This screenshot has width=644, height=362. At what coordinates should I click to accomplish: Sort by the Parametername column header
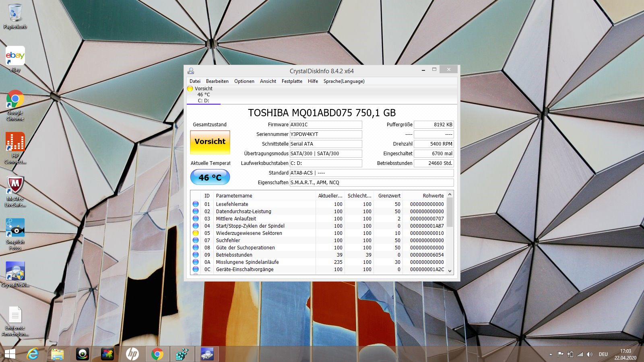pyautogui.click(x=265, y=196)
